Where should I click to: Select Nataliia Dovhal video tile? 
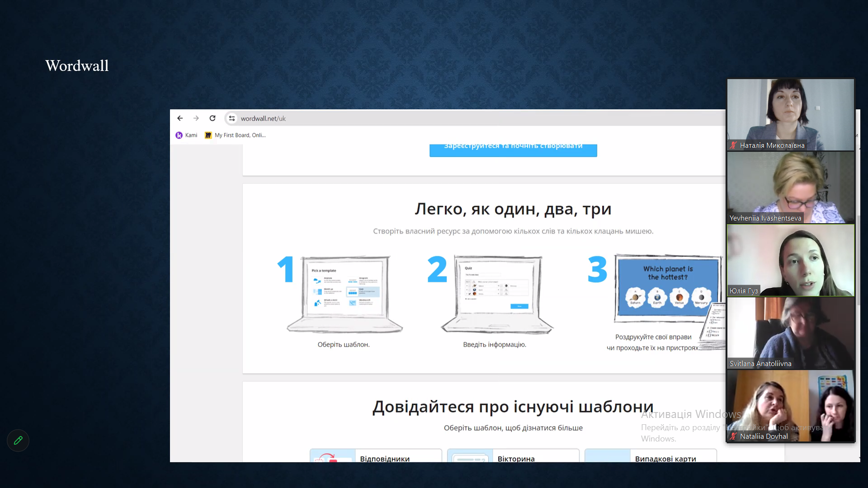coord(791,406)
